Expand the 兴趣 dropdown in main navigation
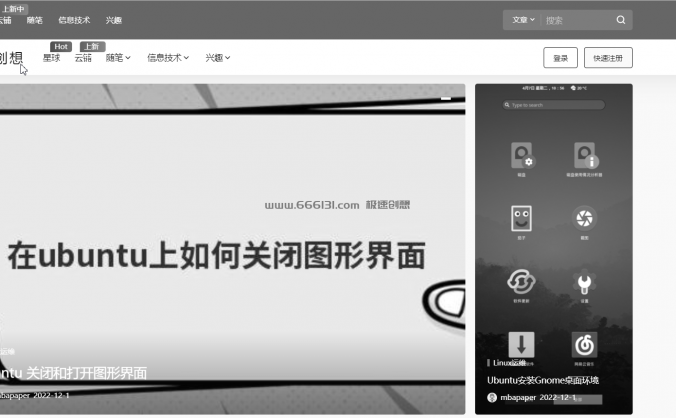 [x=217, y=58]
